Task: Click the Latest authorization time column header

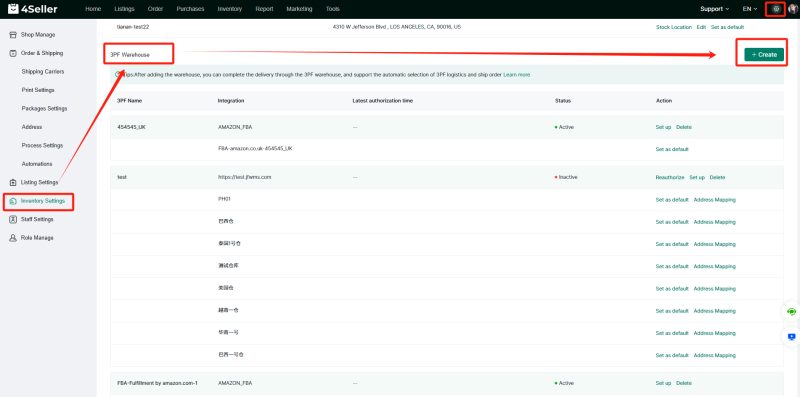Action: [383, 101]
